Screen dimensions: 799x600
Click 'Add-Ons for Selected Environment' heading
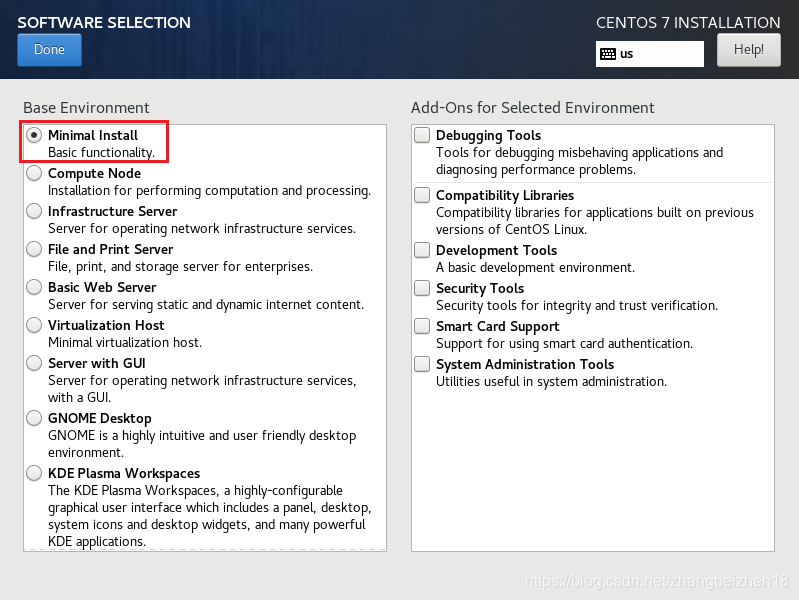pos(532,108)
